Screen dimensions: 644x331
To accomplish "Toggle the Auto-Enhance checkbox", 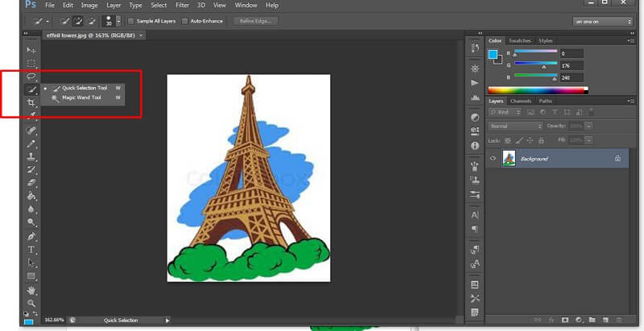I will [185, 21].
